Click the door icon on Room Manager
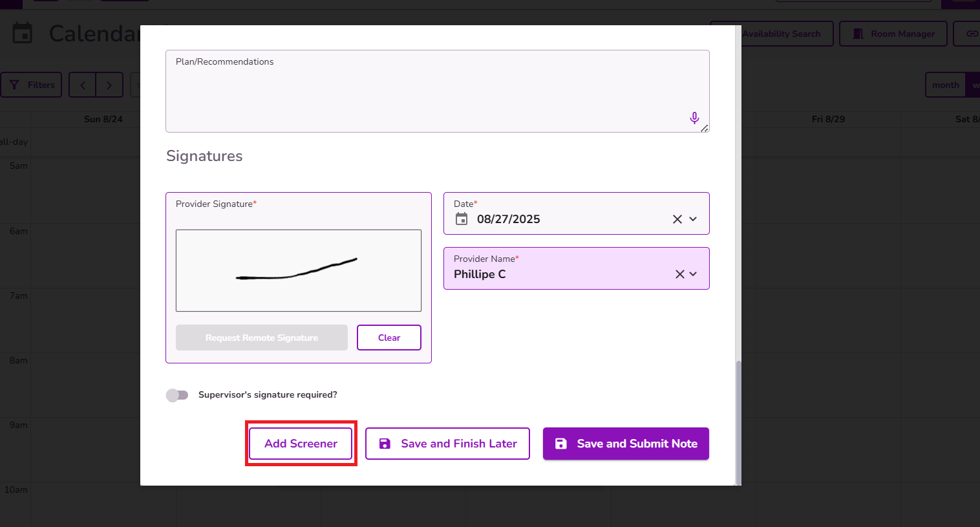This screenshot has height=527, width=980. click(x=858, y=34)
